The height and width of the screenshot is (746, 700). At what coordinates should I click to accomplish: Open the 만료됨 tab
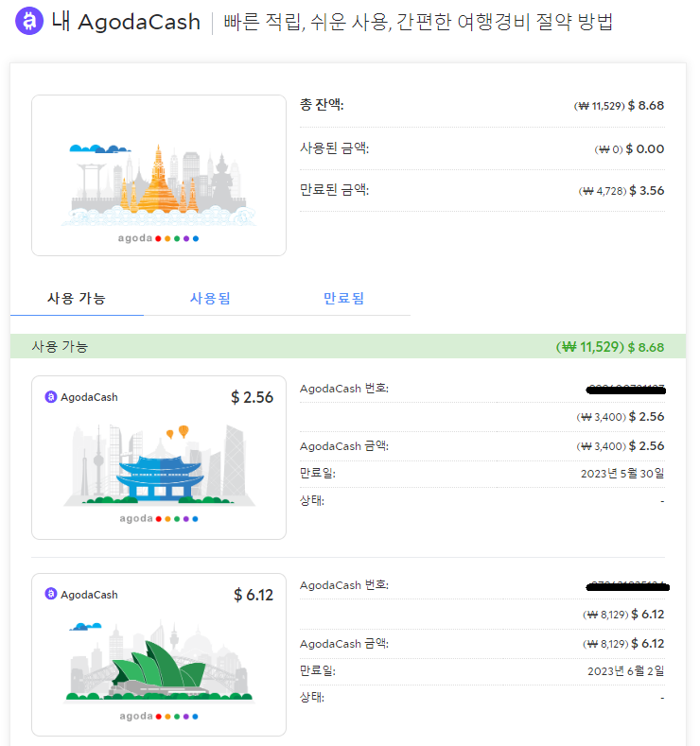pyautogui.click(x=343, y=298)
